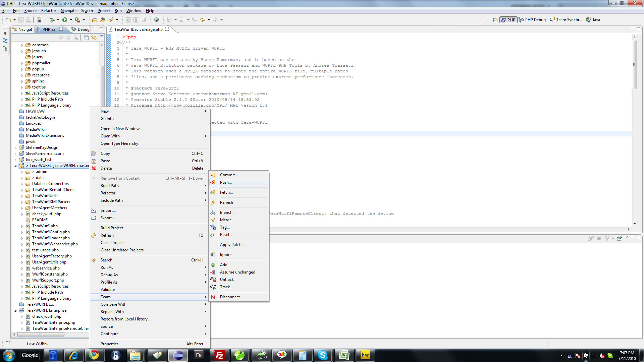Open the New PHP file toolbar icon
Image resolution: width=644 pixels, height=362 pixels.
(x=8, y=19)
